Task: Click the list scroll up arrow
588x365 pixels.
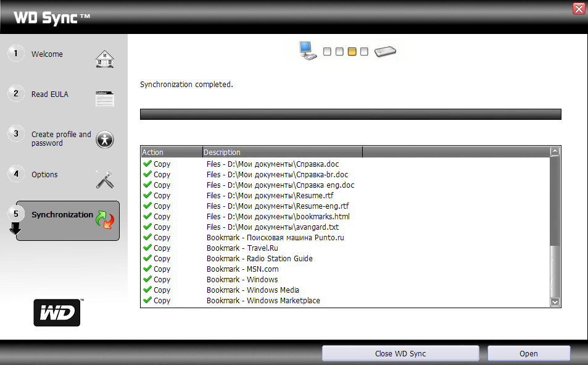Action: tap(555, 151)
